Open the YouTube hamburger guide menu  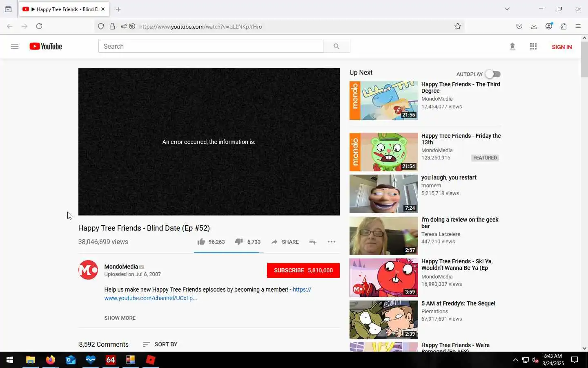pos(15,46)
